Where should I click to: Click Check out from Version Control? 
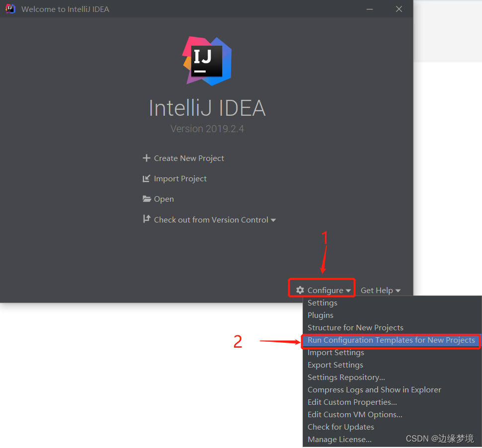211,220
